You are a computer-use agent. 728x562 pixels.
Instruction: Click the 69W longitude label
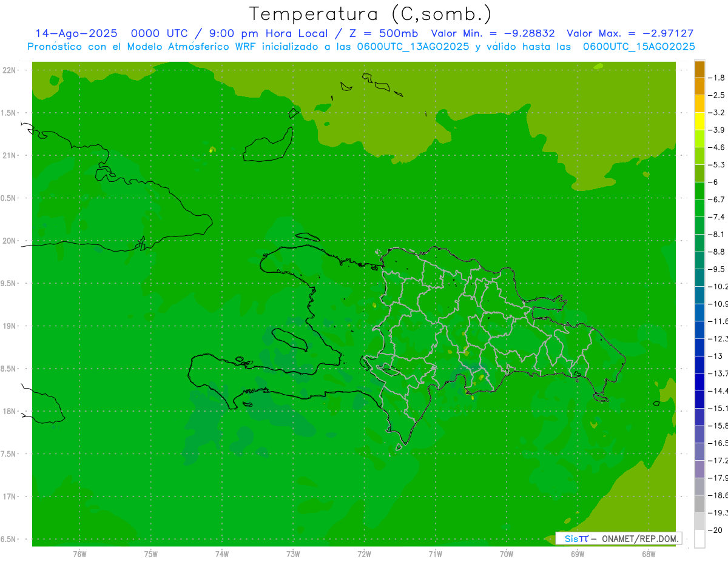[x=578, y=554]
